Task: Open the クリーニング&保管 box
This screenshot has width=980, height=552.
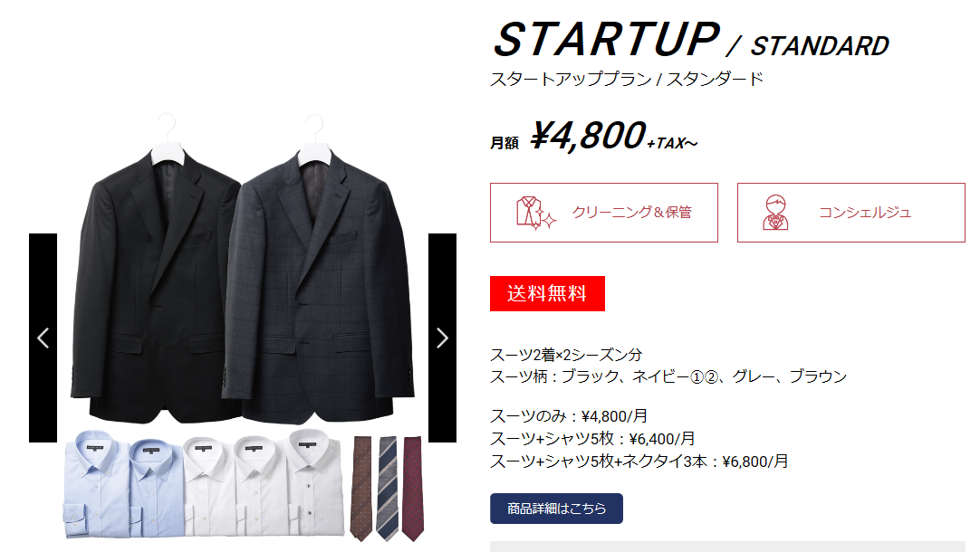Action: [604, 213]
